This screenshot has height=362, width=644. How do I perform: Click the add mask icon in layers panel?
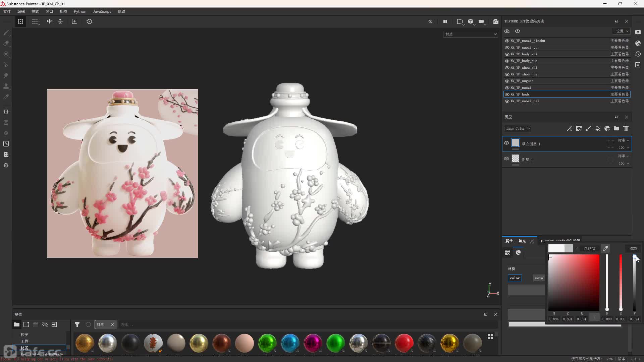coord(579,128)
